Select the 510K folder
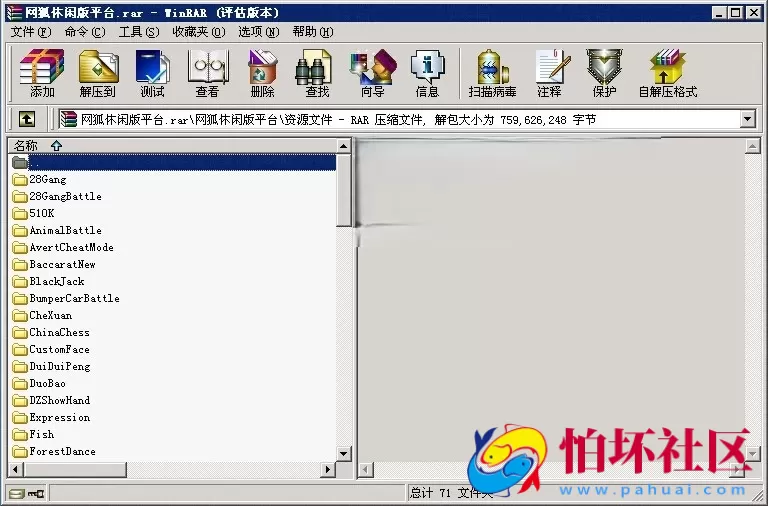Screen dimensions: 768x506 (33, 213)
